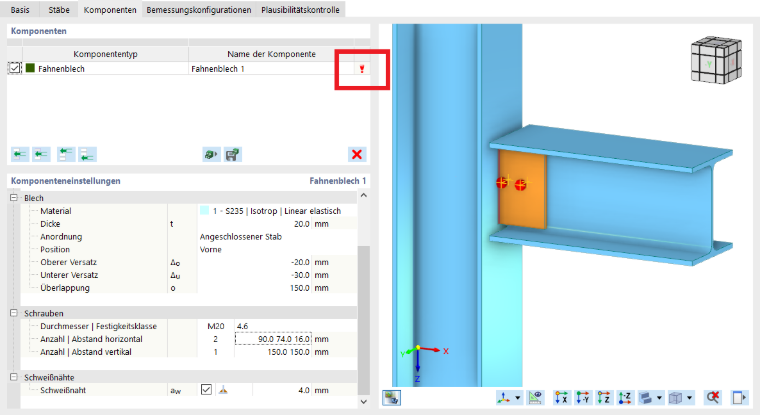Click the weld type icon in Schweißnaht row
This screenshot has width=760, height=415.
pos(223,390)
